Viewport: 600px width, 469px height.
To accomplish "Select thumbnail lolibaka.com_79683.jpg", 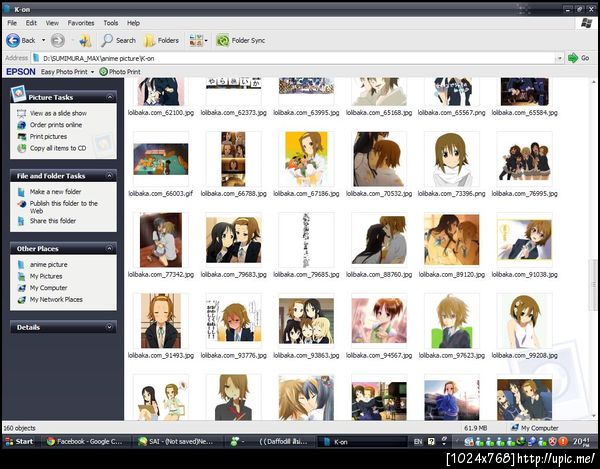I will click(233, 240).
